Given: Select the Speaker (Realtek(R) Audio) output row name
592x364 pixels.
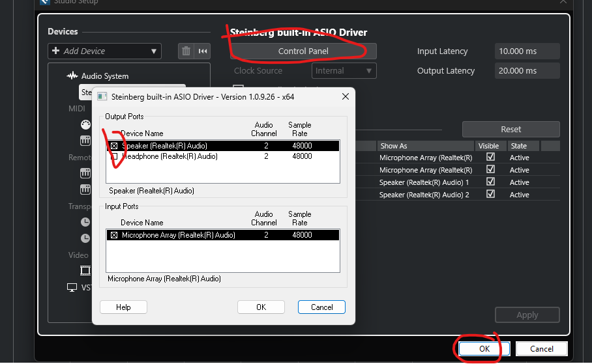Looking at the screenshot, I should 164,146.
